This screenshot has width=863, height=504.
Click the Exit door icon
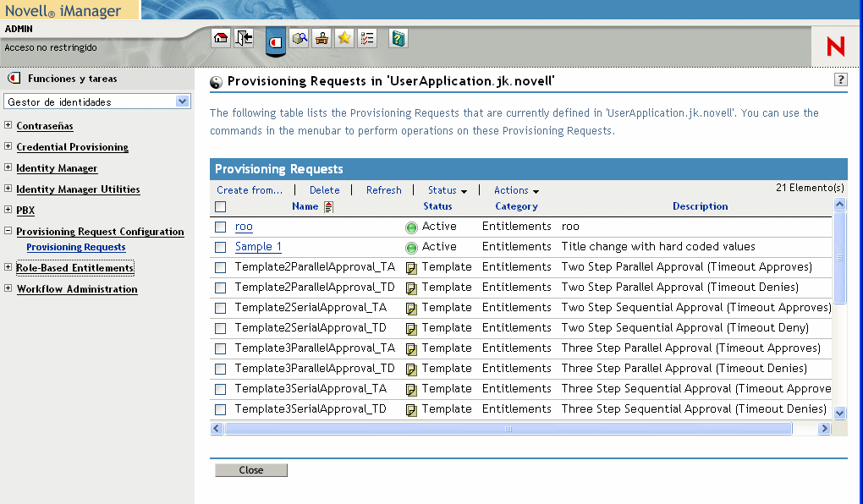(244, 39)
